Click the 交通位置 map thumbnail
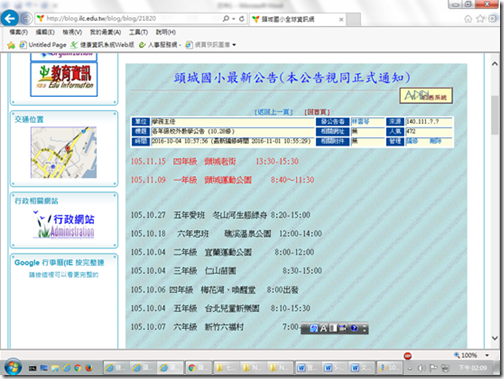504x379 pixels. 64,152
